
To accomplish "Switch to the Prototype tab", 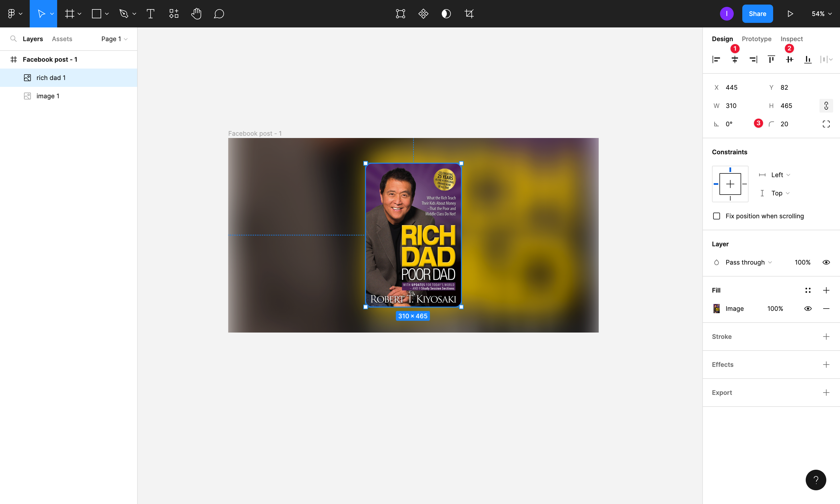I will click(x=757, y=39).
